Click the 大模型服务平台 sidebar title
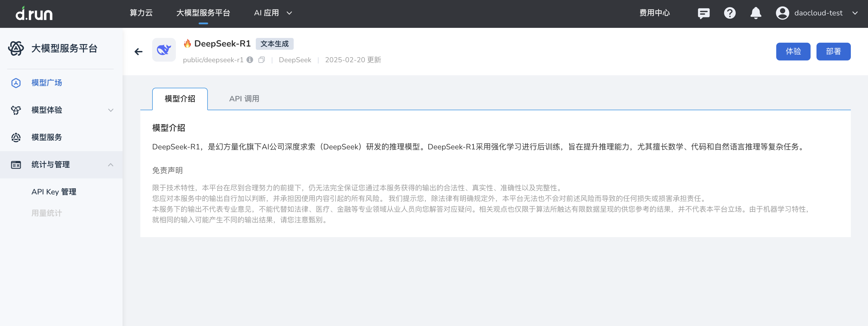This screenshot has width=868, height=326. click(x=64, y=48)
